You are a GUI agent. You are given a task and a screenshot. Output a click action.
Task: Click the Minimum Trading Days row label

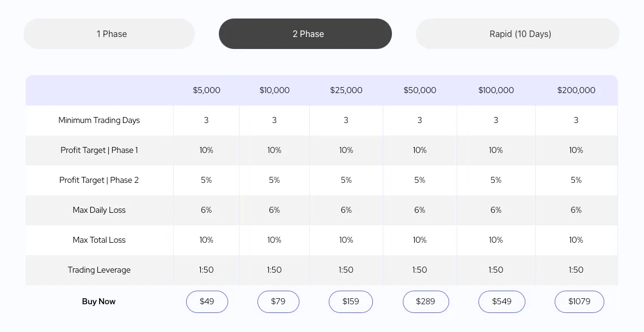(x=99, y=120)
